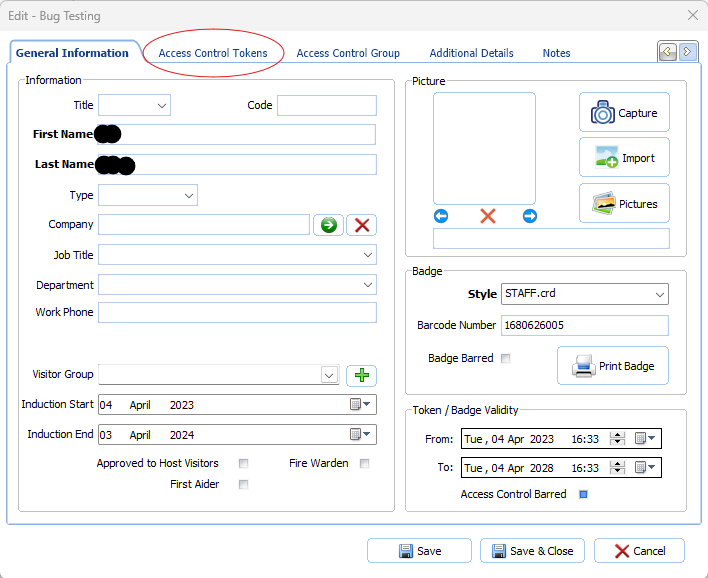Open the Title dropdown

point(162,106)
